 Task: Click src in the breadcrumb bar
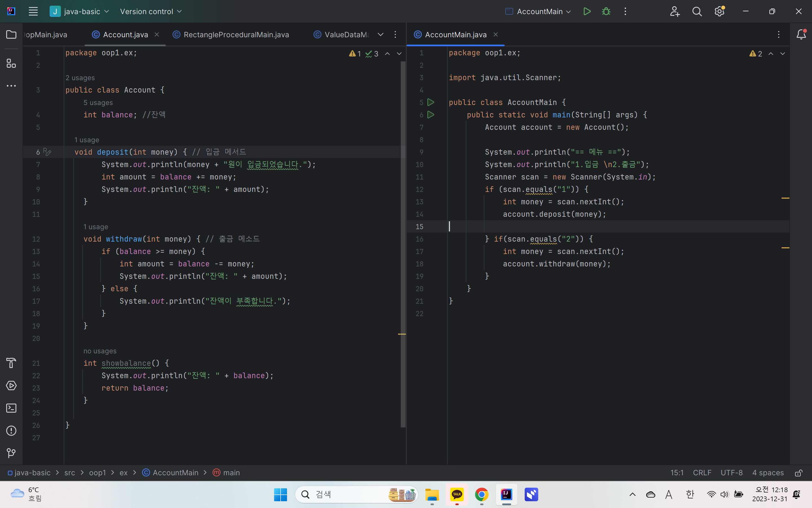pyautogui.click(x=70, y=473)
